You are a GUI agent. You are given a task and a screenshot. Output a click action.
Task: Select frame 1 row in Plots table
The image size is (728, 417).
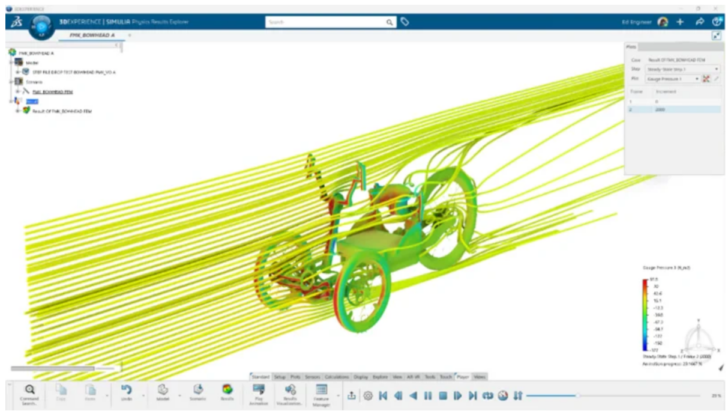click(x=674, y=101)
